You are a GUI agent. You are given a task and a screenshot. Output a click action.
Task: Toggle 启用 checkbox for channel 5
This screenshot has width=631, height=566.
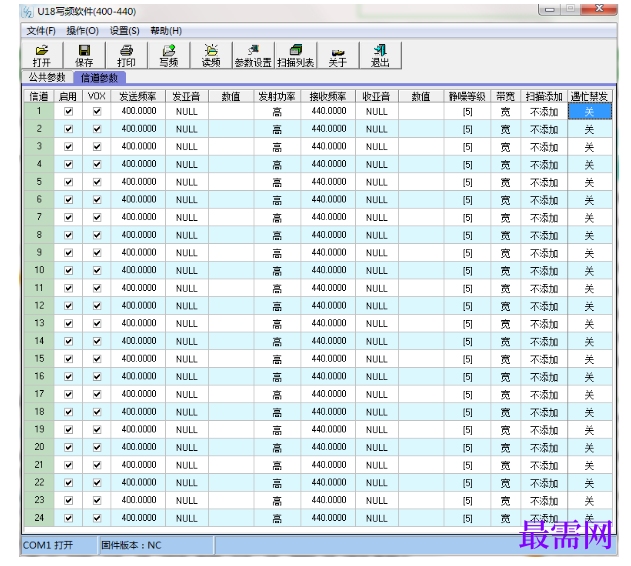click(x=68, y=182)
